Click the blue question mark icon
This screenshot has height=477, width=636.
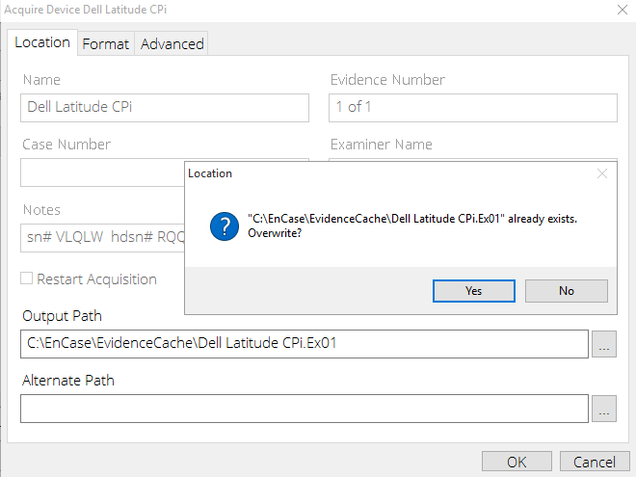tap(223, 226)
